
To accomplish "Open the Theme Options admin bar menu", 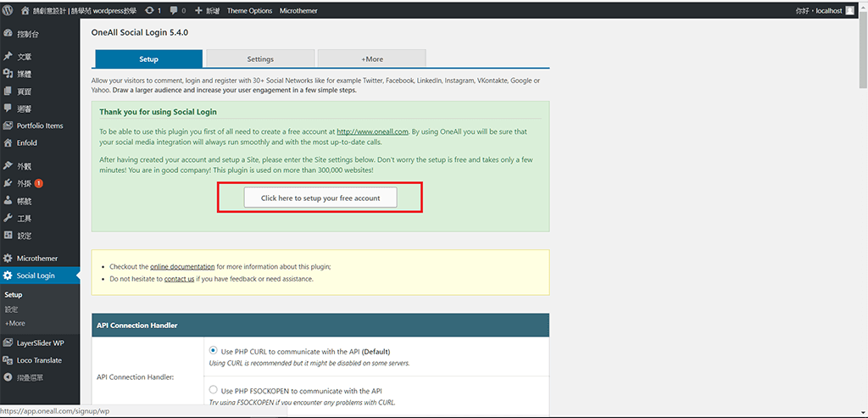I will pos(249,10).
